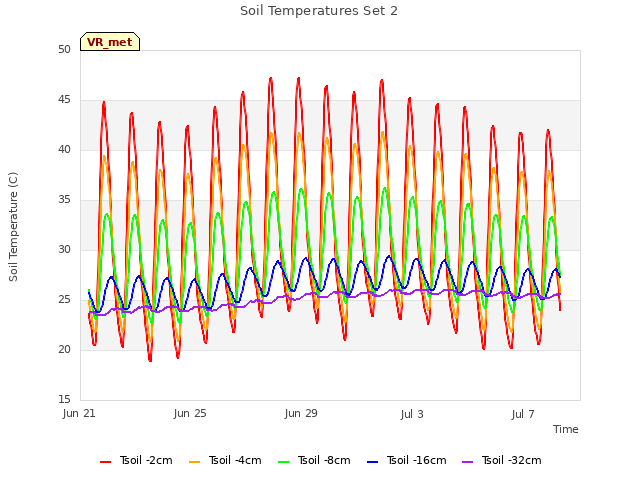Click the Jul 7 x-axis tick label
This screenshot has width=640, height=480.
click(x=523, y=414)
